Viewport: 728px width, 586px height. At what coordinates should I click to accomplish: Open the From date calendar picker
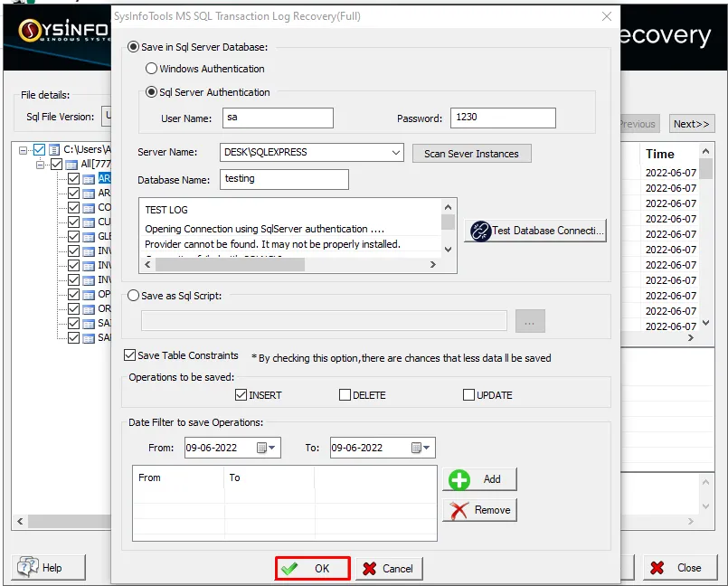tap(268, 448)
